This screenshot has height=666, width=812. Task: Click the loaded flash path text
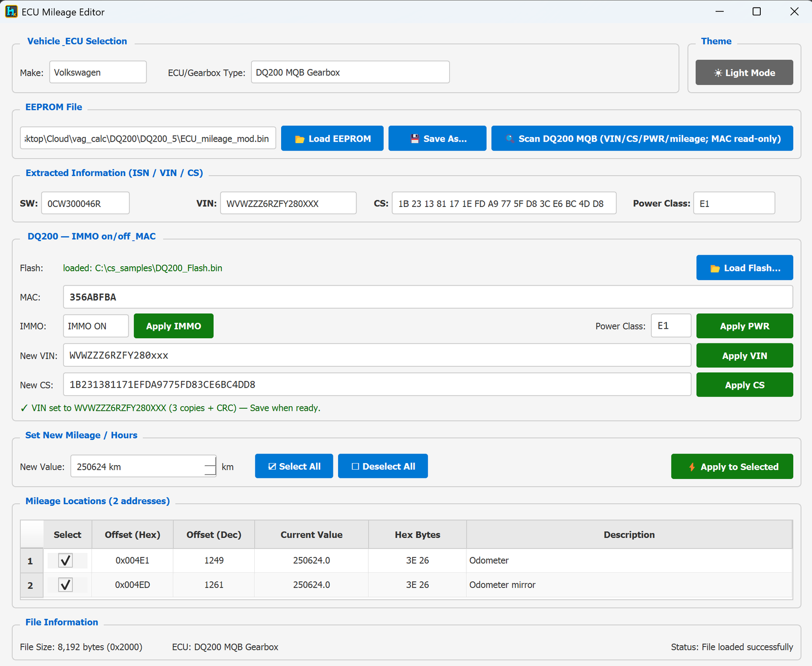[x=143, y=268]
